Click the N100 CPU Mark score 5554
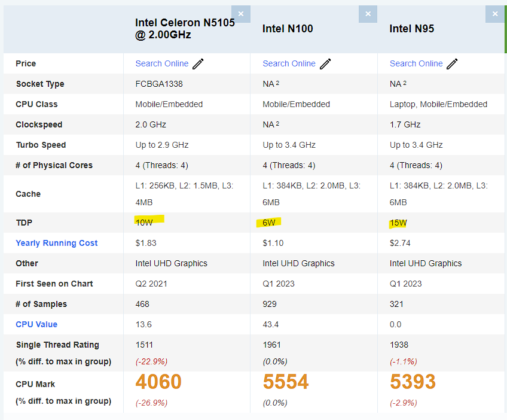Viewport: 507px width, 420px height. [286, 382]
